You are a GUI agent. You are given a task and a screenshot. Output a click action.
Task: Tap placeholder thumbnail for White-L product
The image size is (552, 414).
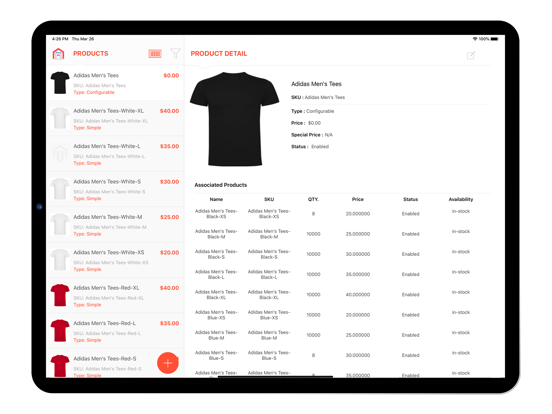[60, 153]
